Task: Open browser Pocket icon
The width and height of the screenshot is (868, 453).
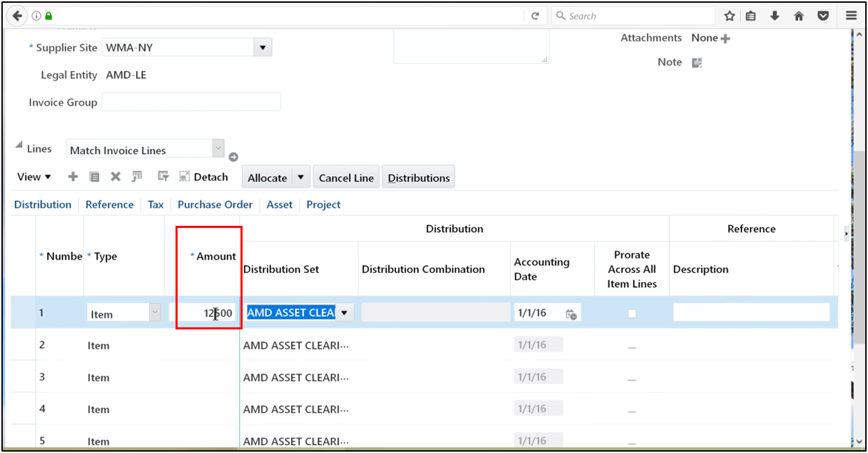Action: tap(822, 16)
